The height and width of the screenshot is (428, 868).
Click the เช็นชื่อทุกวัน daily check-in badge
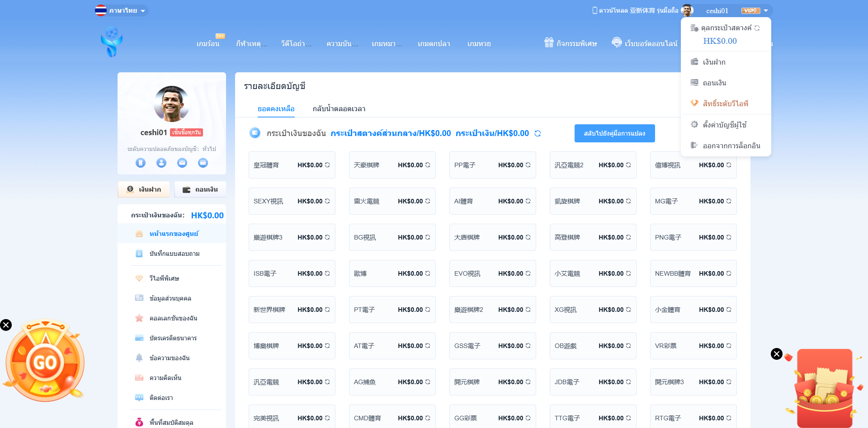[186, 132]
